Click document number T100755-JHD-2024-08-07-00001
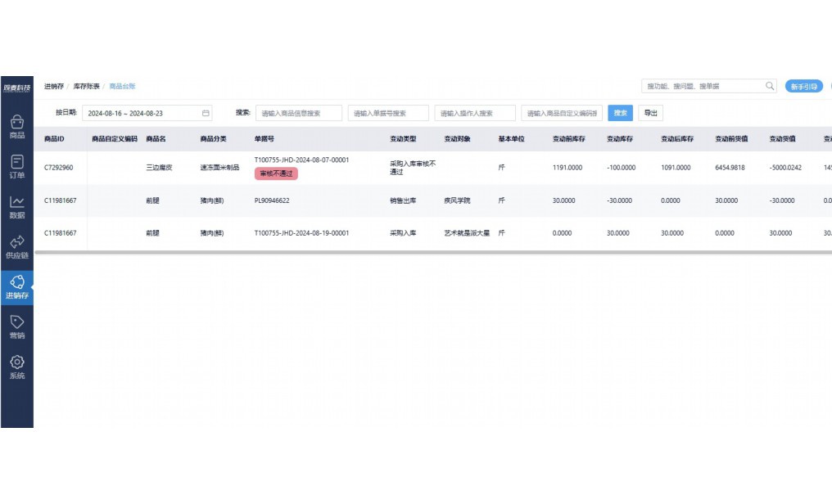This screenshot has height=504, width=832. (x=301, y=160)
